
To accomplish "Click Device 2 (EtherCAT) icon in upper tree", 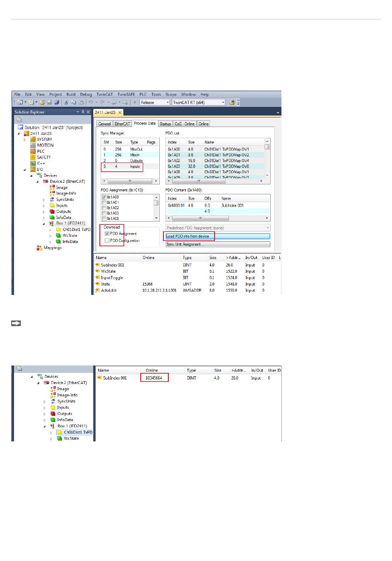I will coord(46,181).
